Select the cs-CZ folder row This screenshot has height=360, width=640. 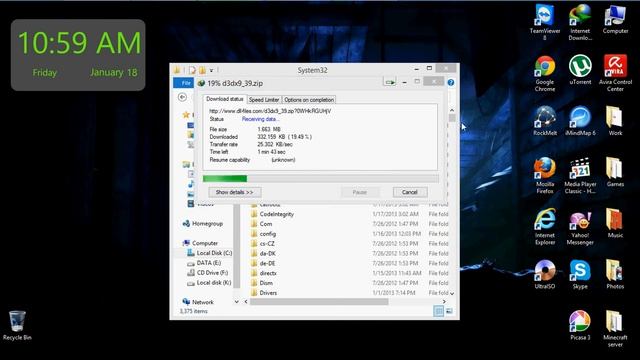[x=349, y=244]
